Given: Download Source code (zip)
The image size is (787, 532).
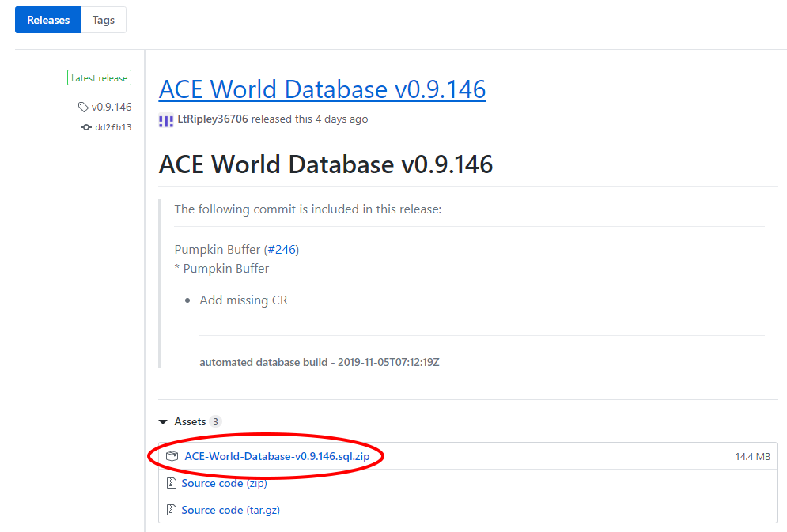Looking at the screenshot, I should click(x=225, y=483).
